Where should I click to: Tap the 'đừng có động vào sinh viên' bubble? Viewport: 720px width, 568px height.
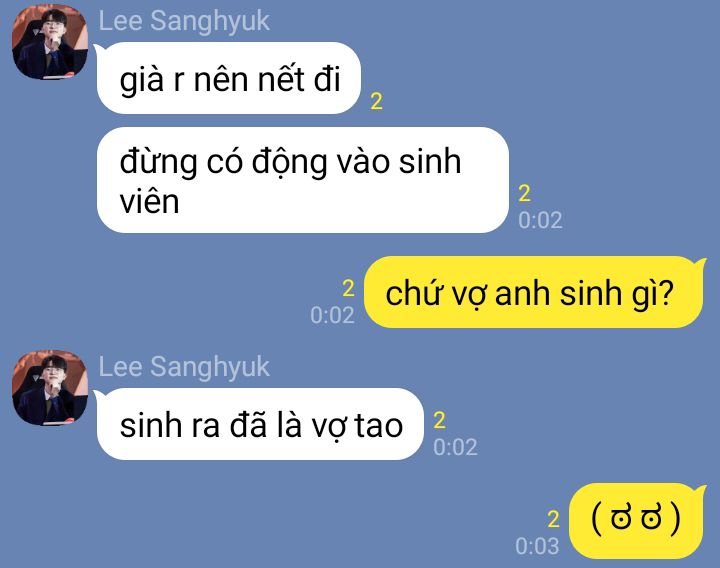click(x=303, y=180)
